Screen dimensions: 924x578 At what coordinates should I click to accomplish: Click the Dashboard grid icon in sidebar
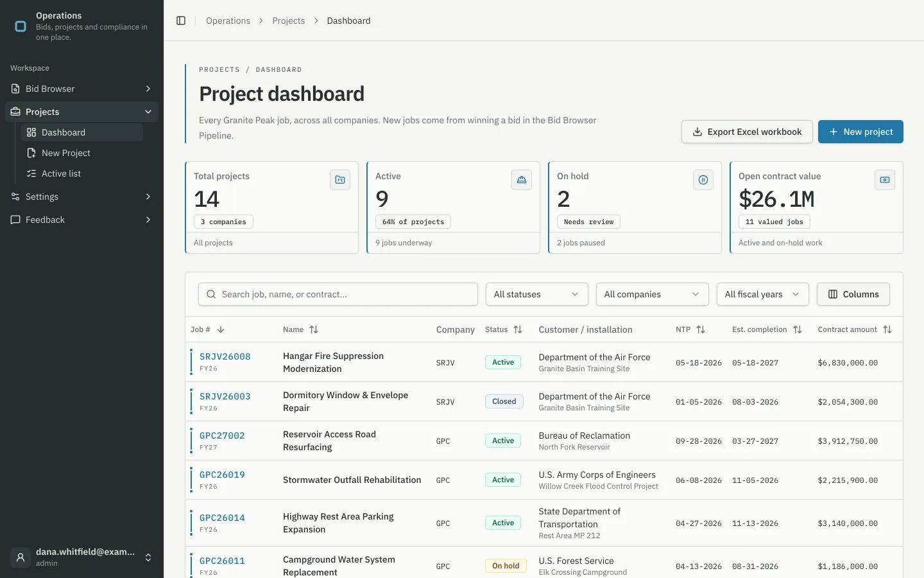click(x=31, y=132)
